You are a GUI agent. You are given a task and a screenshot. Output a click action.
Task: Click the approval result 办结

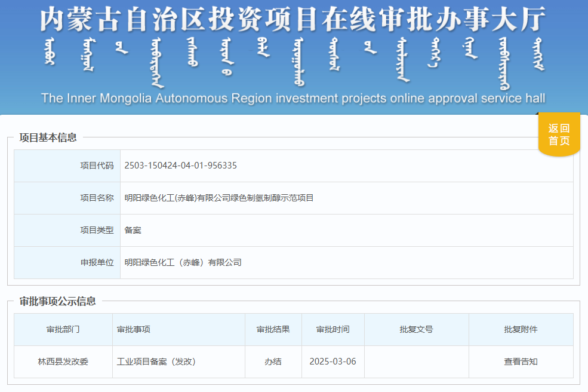(273, 362)
